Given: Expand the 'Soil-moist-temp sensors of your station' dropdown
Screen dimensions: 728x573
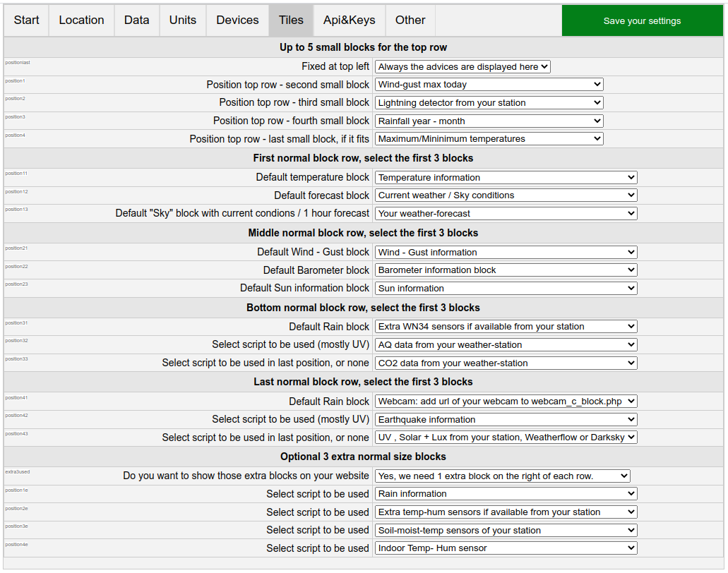Looking at the screenshot, I should [506, 531].
